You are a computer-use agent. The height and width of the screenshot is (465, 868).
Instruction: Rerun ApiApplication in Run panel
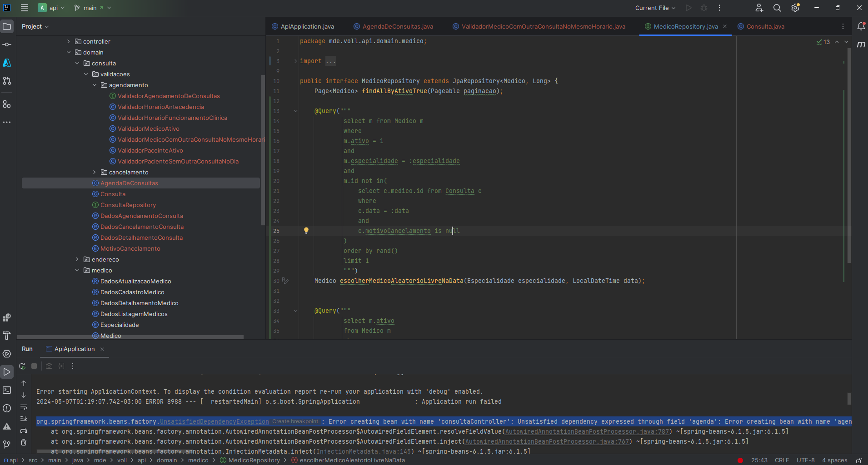pos(22,366)
